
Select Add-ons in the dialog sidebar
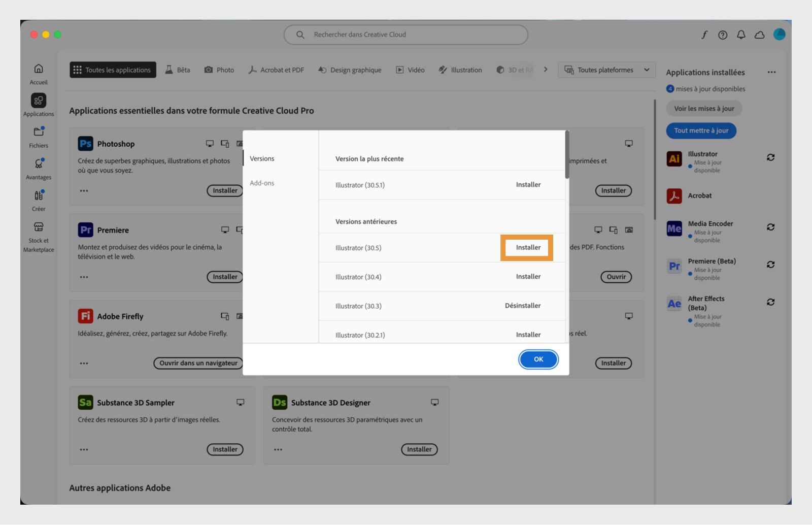click(262, 183)
